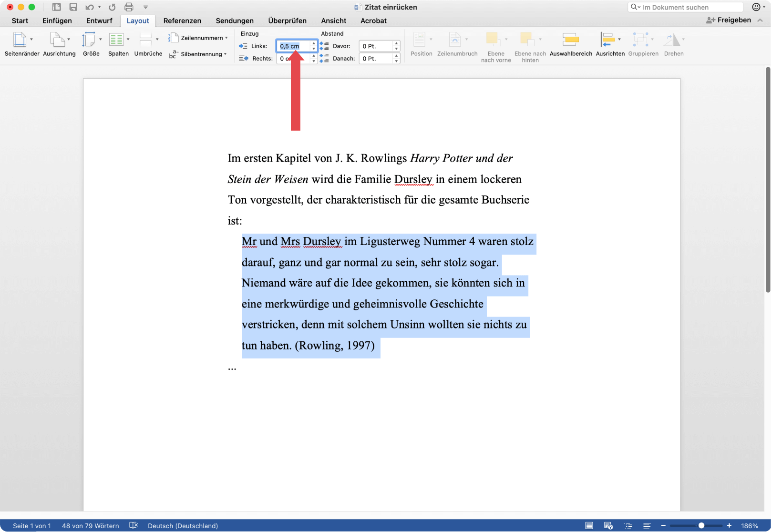
Task: Open the Auswahlbereich selection pane
Action: point(571,44)
